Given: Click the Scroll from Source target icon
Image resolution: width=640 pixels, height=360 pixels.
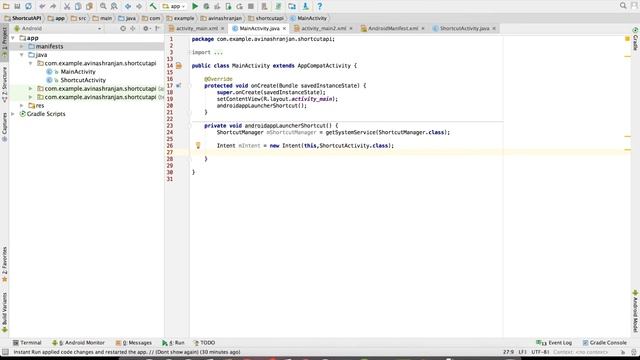Looking at the screenshot, I should [123, 29].
